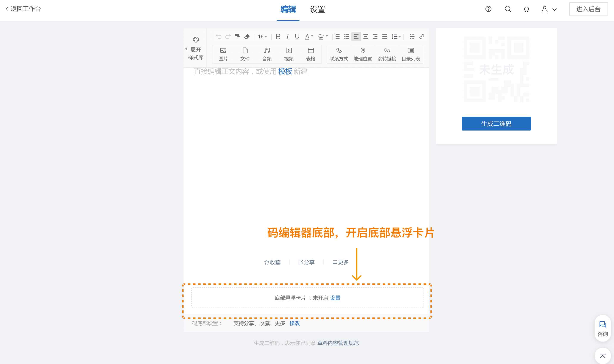Insert a file via 文件
614x364 pixels.
tap(245, 54)
